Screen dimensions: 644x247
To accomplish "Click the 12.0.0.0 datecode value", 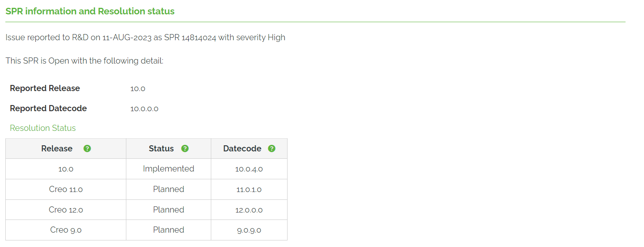I will tap(249, 210).
